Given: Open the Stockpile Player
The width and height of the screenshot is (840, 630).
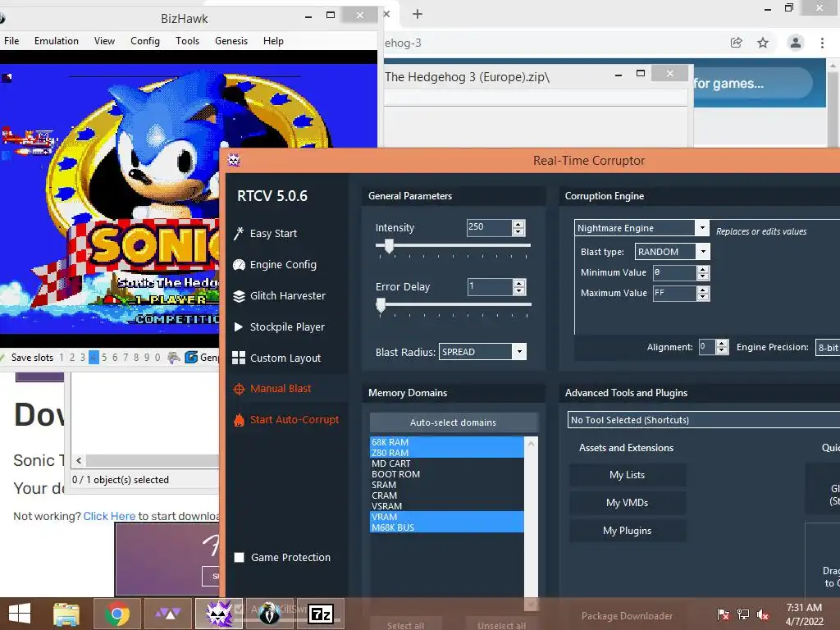Looking at the screenshot, I should (279, 326).
